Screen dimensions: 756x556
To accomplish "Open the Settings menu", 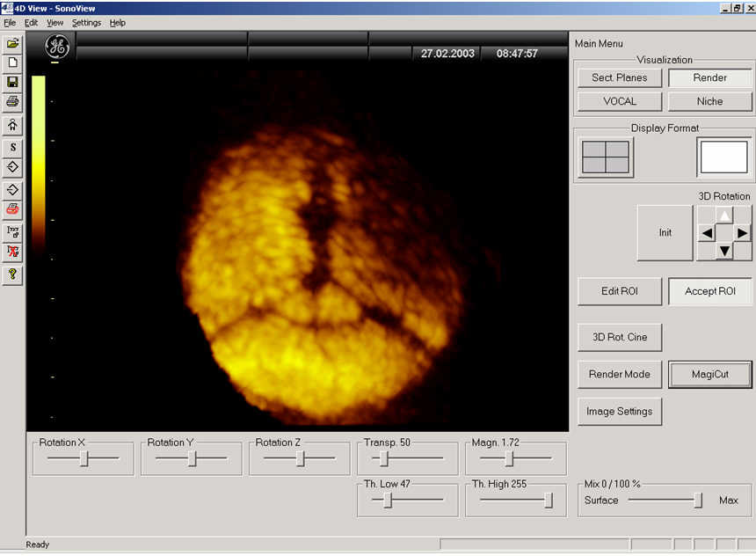I will point(86,23).
